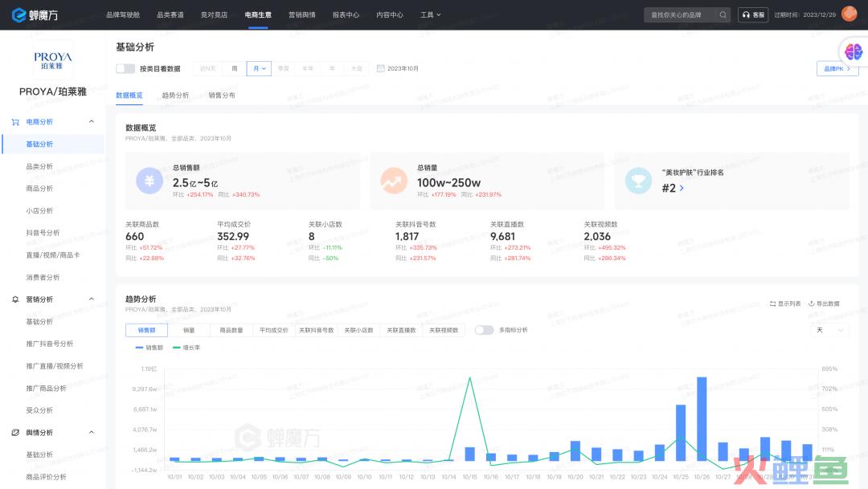Click the brain assistant floating icon
This screenshot has width=868, height=489.
click(x=853, y=52)
